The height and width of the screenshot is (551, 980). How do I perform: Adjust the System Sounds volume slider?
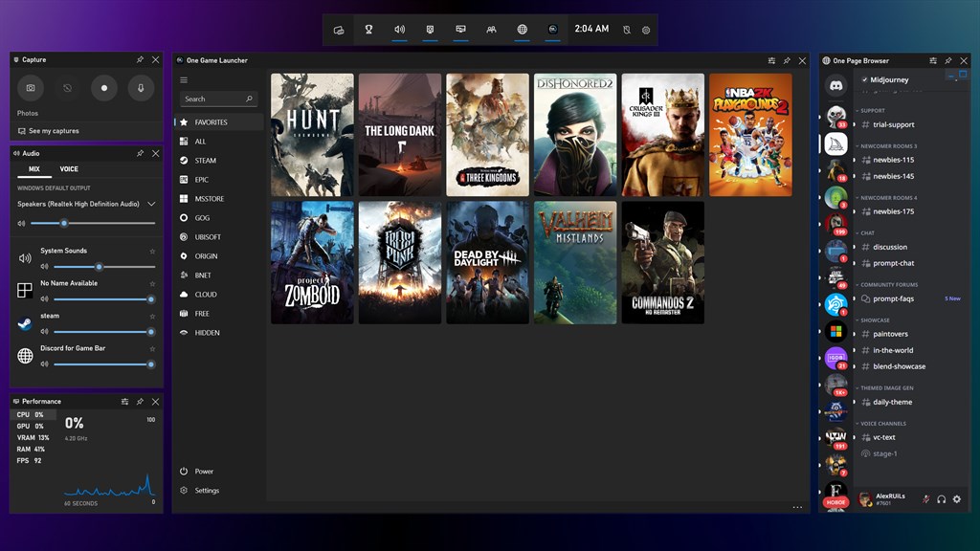click(x=104, y=267)
